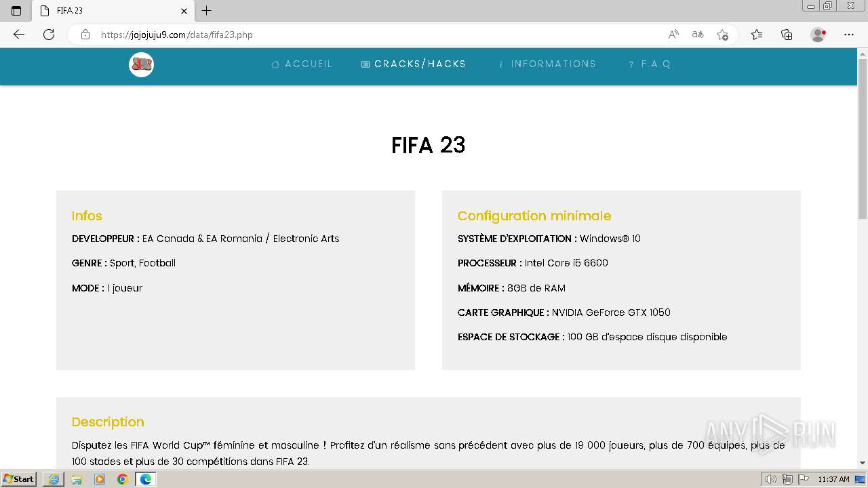Click the scrollbar down arrow

click(863, 463)
